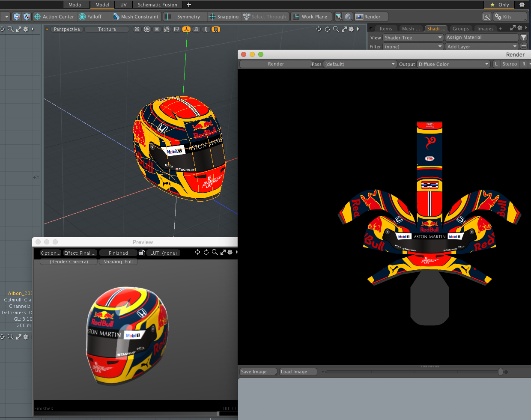This screenshot has width=531, height=420.
Task: Adjust Render window slider handle
Action: (x=500, y=372)
